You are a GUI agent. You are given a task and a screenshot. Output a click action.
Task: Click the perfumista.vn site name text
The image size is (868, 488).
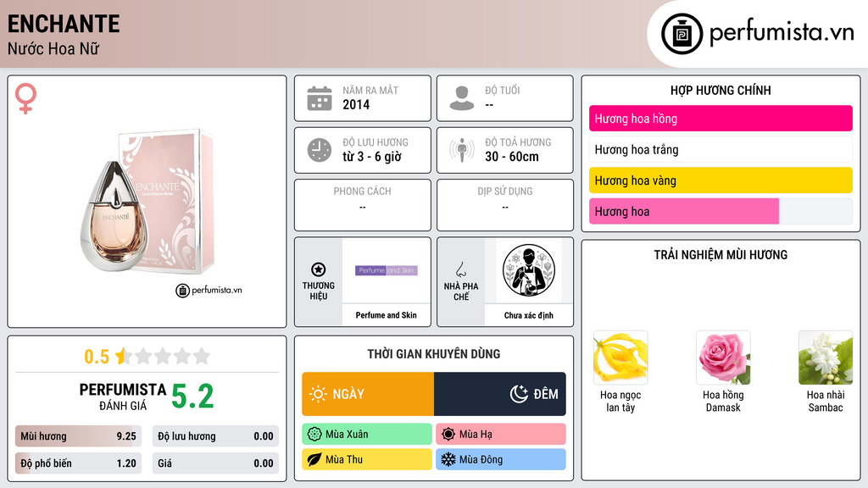[782, 33]
